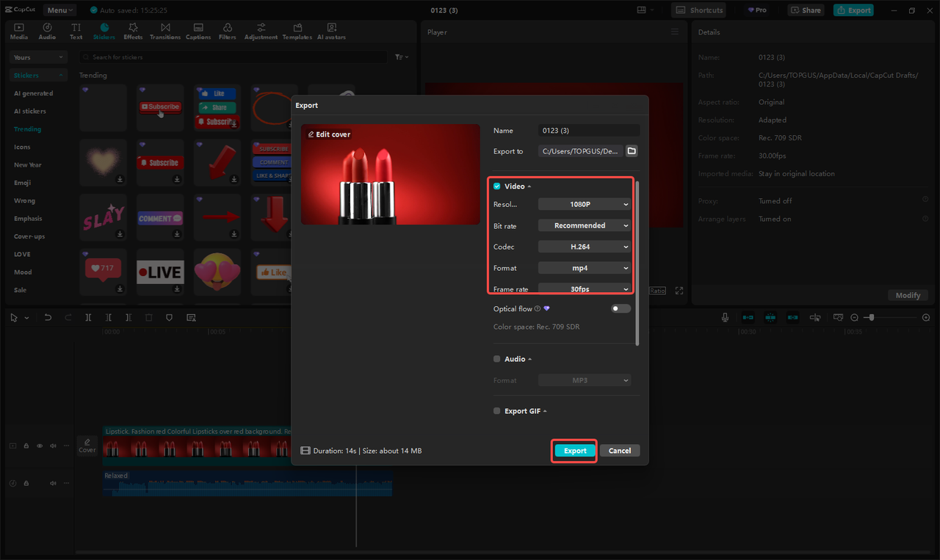
Task: Open the Codec dropdown
Action: click(x=584, y=246)
